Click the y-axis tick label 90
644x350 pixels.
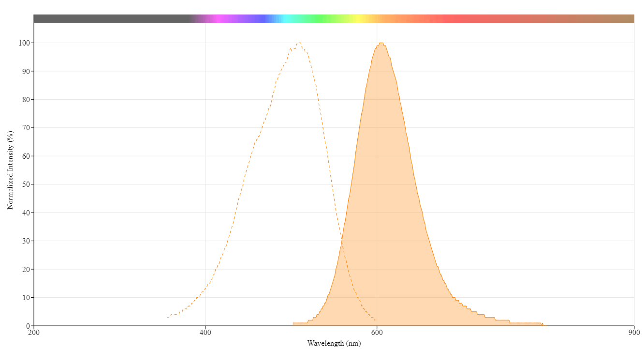(x=26, y=71)
